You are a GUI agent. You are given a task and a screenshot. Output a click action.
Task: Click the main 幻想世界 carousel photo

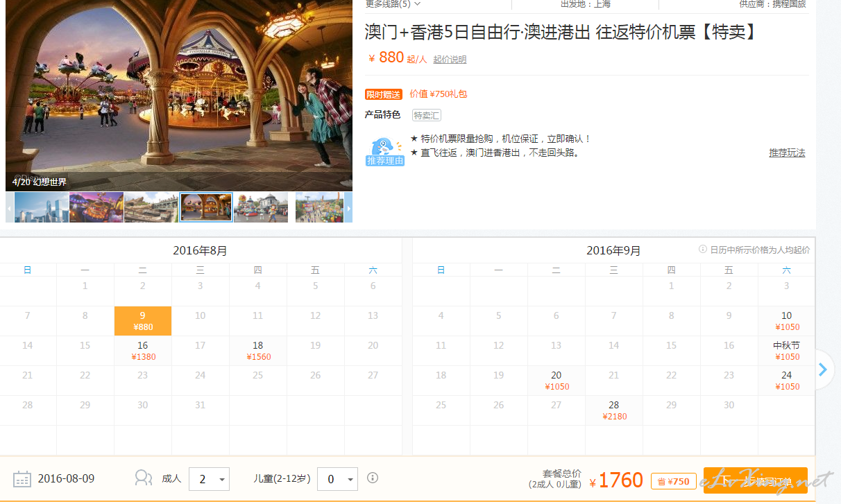179,96
